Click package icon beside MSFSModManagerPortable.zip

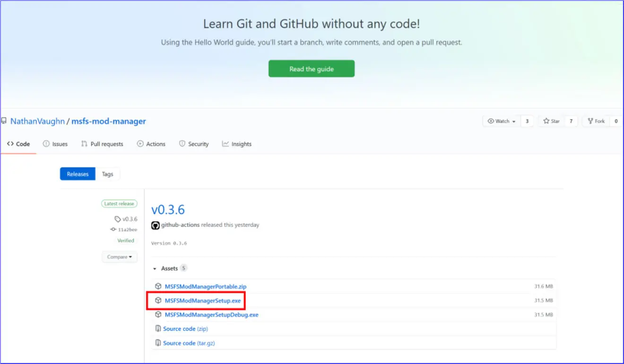click(x=158, y=286)
